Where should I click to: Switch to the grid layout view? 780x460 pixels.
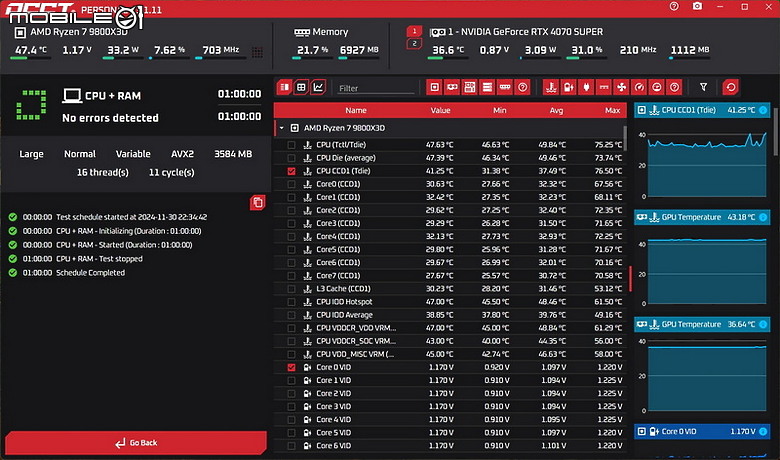[x=301, y=88]
